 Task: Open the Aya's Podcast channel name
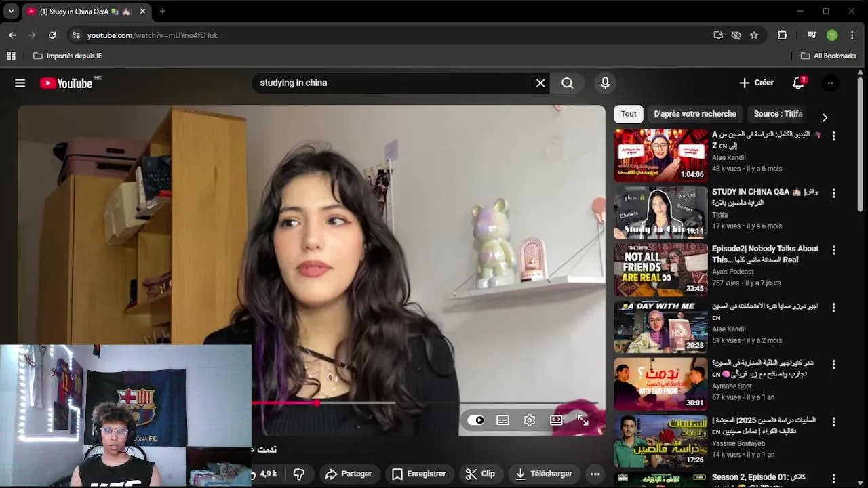[732, 272]
